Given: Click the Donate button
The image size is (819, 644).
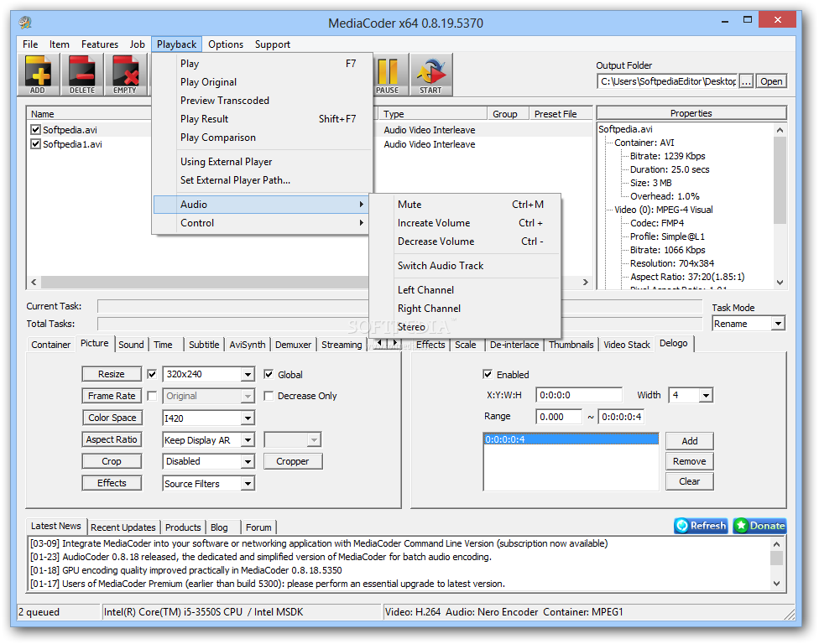Looking at the screenshot, I should [760, 526].
